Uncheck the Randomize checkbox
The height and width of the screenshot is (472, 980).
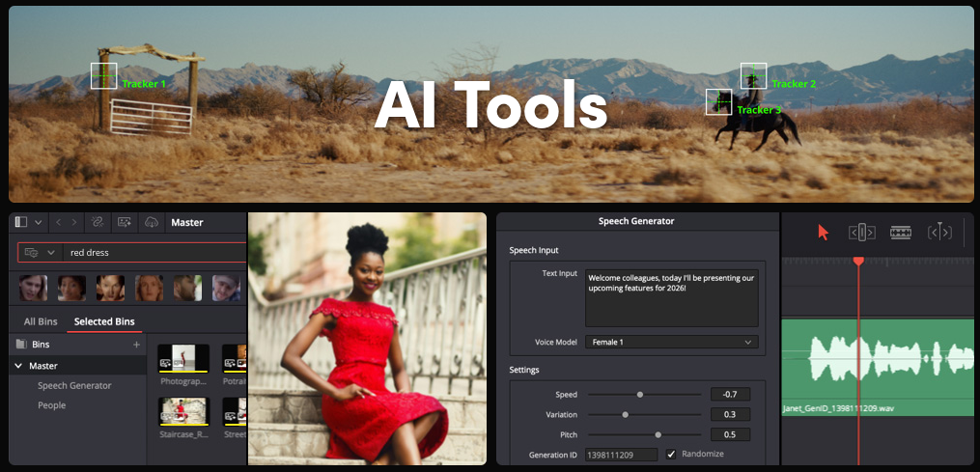pos(671,454)
